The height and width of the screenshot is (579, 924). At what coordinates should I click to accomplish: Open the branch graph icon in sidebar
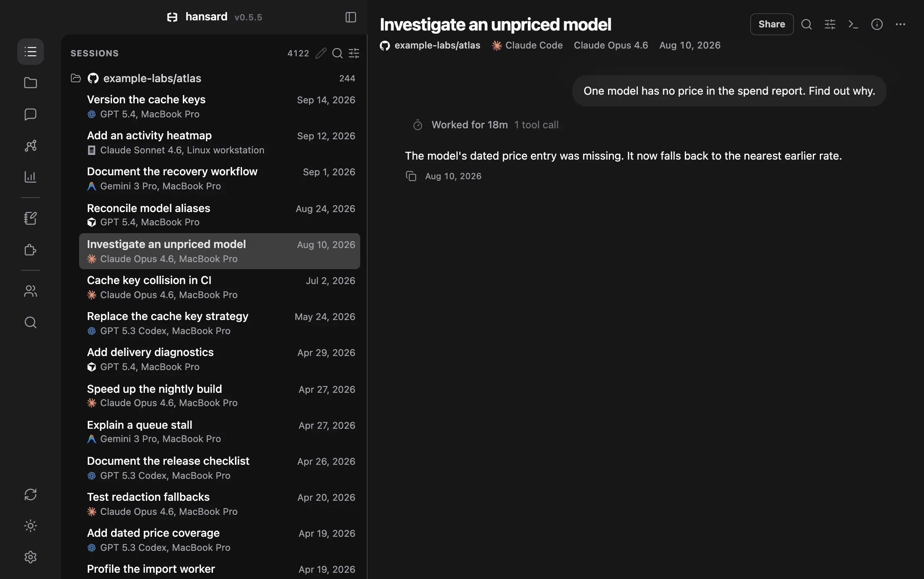tap(31, 146)
